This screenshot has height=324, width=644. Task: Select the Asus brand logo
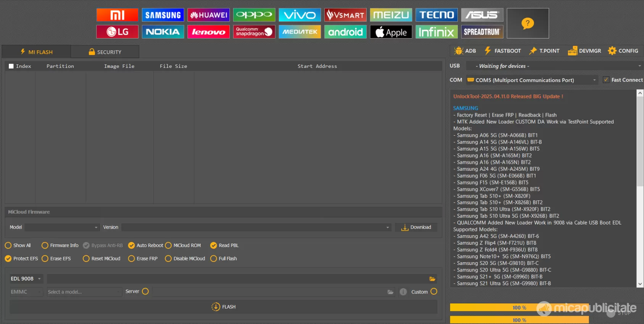pyautogui.click(x=482, y=15)
